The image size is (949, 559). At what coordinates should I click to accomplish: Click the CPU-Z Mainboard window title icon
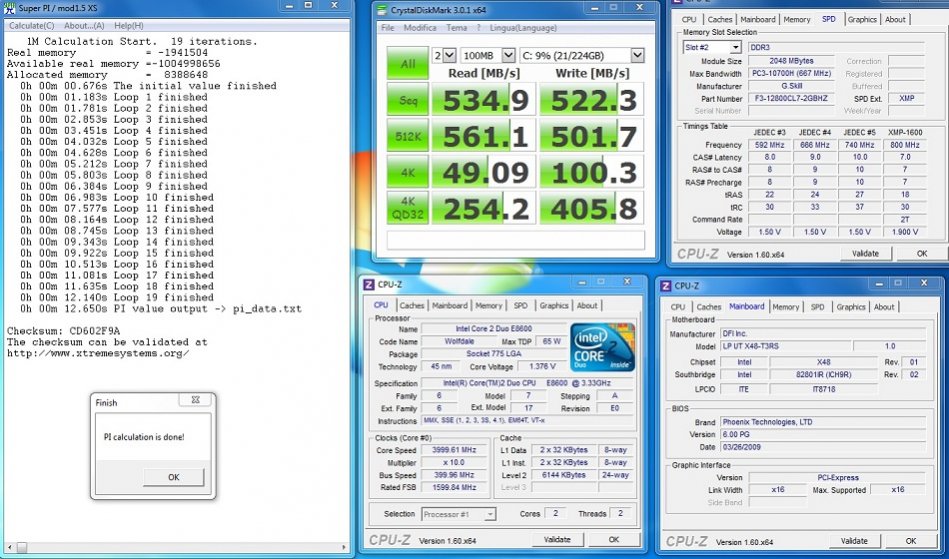click(666, 286)
